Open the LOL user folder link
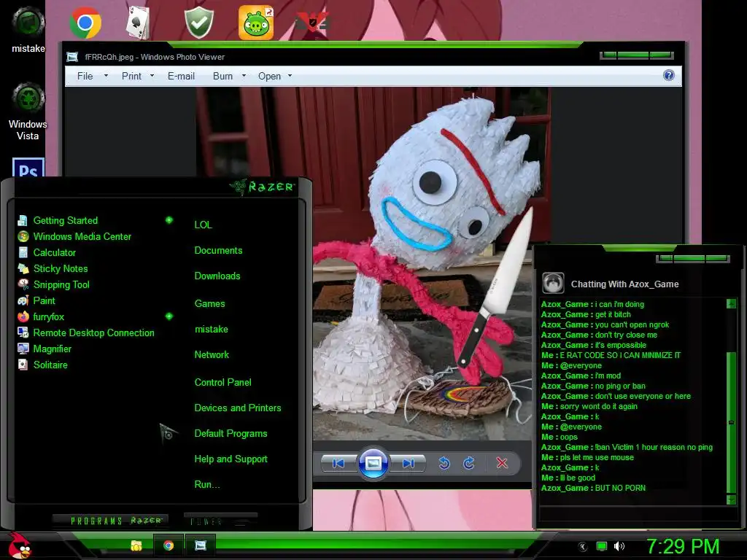Screen dimensions: 747x560 coord(203,225)
